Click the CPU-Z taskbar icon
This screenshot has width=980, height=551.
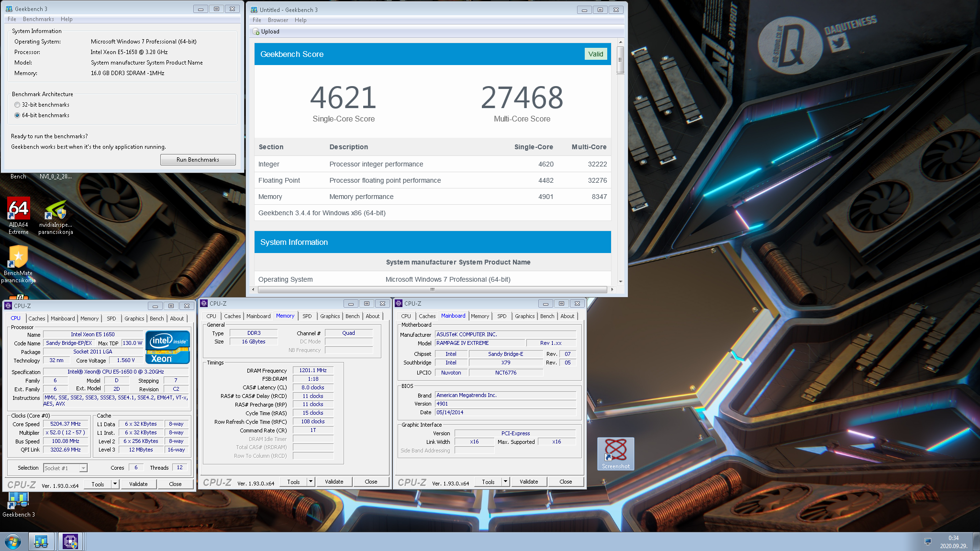click(x=70, y=542)
